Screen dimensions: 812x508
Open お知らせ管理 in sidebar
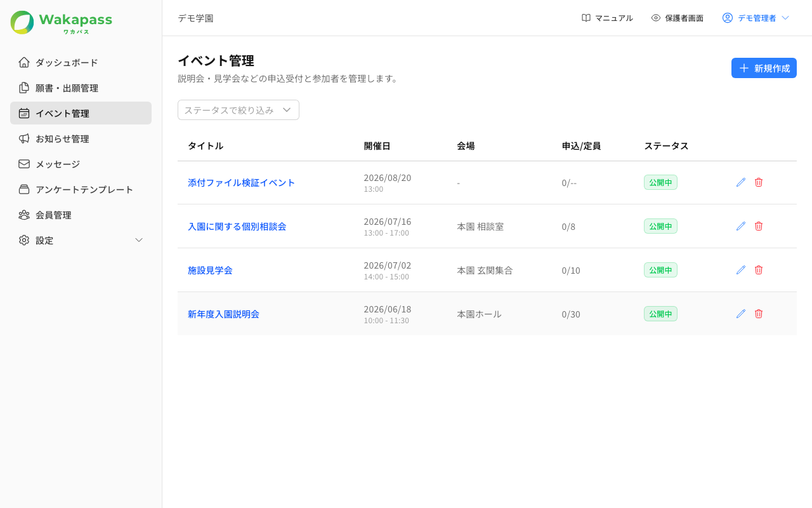(81, 138)
